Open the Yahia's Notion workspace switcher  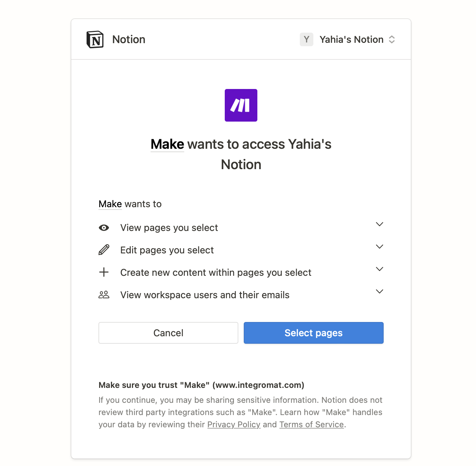coord(347,39)
